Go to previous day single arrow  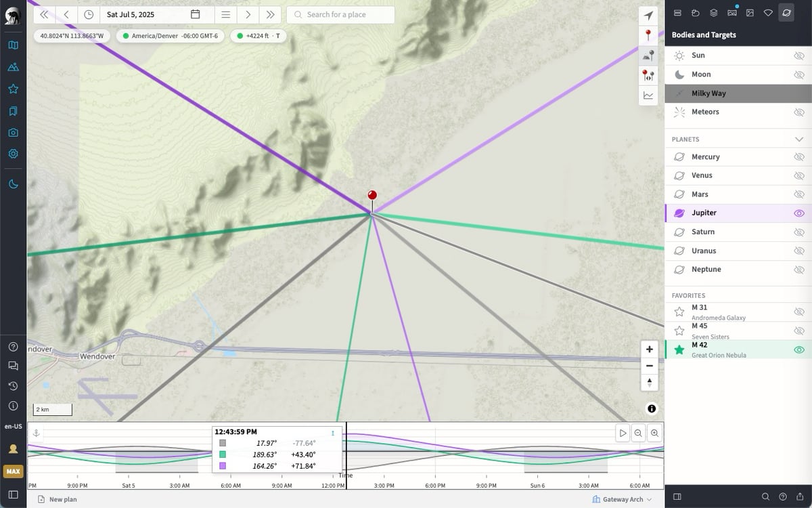(66, 14)
